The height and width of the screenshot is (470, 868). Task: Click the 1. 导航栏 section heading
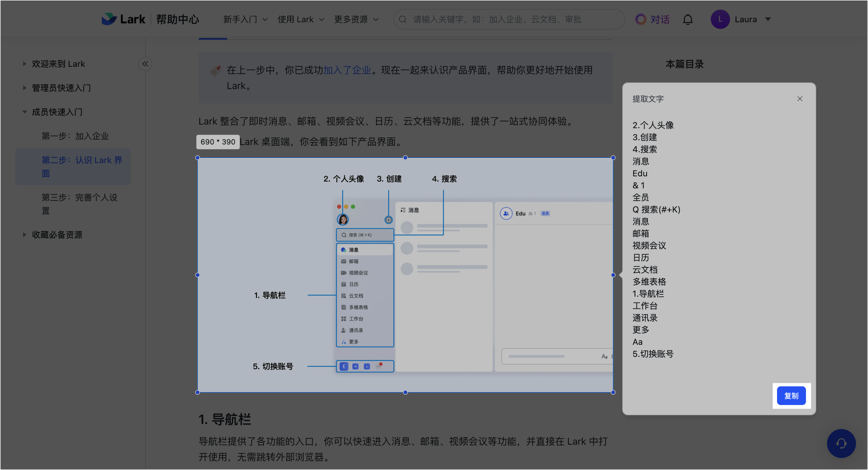(x=224, y=419)
